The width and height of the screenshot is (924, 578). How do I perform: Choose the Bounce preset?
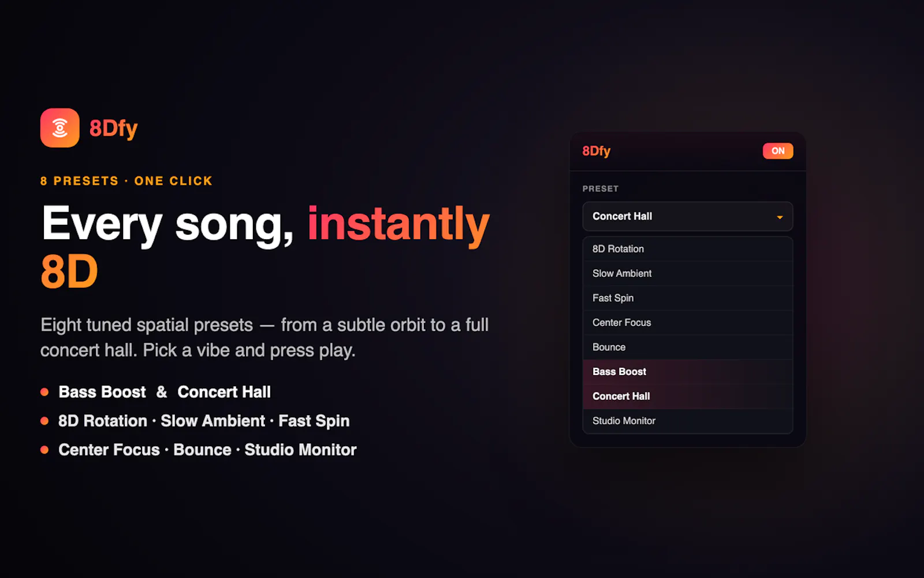(687, 347)
